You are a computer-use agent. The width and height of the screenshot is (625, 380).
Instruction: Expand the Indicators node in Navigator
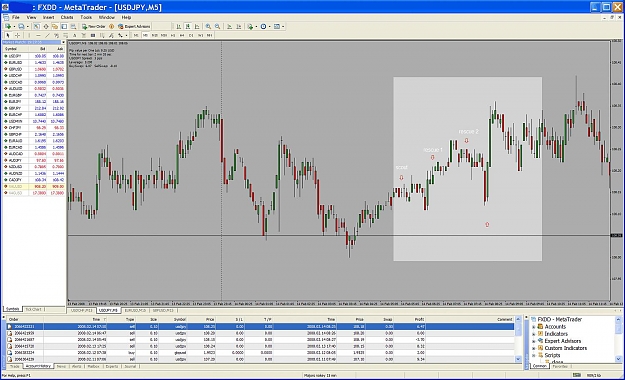pos(534,334)
